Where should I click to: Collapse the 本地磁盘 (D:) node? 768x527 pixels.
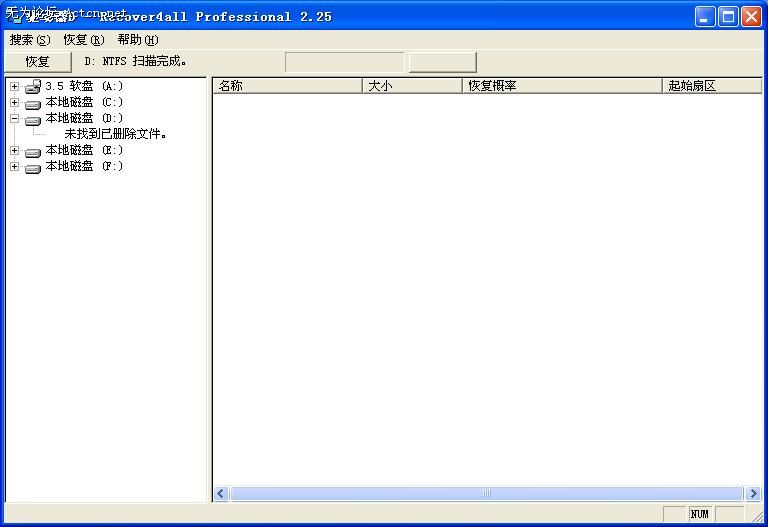(15, 118)
